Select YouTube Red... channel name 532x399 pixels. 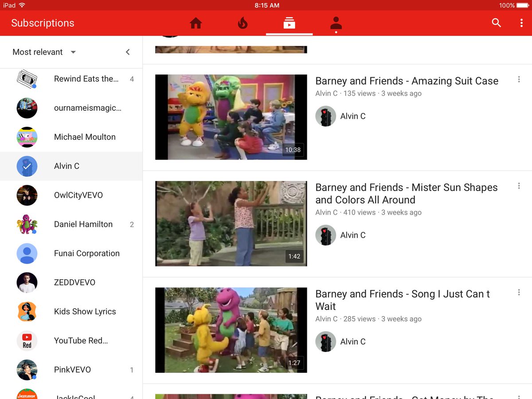[81, 341]
